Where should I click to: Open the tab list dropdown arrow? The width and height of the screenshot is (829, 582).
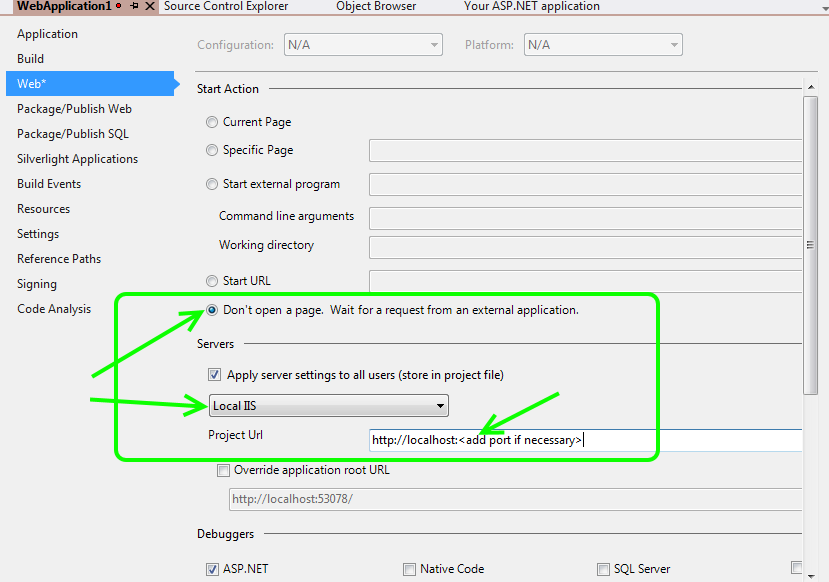823,7
